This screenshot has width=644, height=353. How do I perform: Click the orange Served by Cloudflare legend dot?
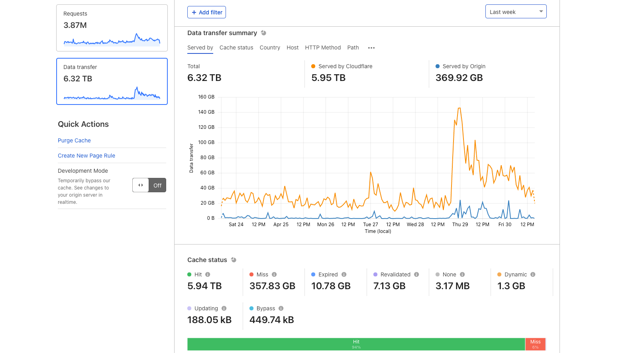313,66
